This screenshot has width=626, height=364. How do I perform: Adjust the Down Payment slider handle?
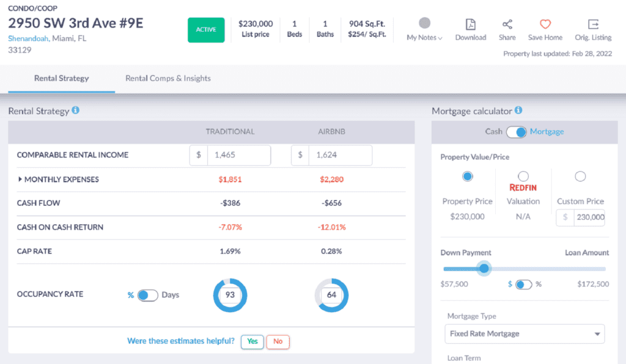pyautogui.click(x=484, y=269)
